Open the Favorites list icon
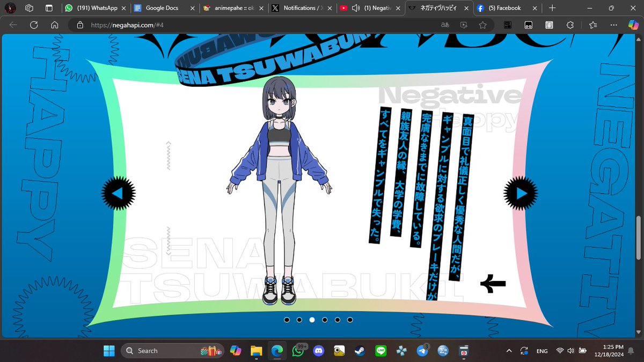This screenshot has height=362, width=644. [x=592, y=25]
